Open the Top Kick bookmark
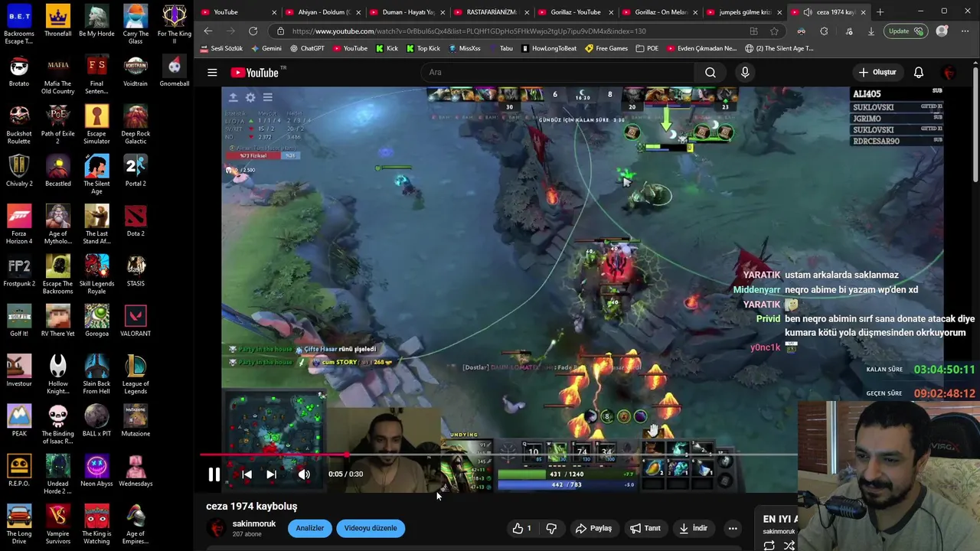980x551 pixels. 423,48
